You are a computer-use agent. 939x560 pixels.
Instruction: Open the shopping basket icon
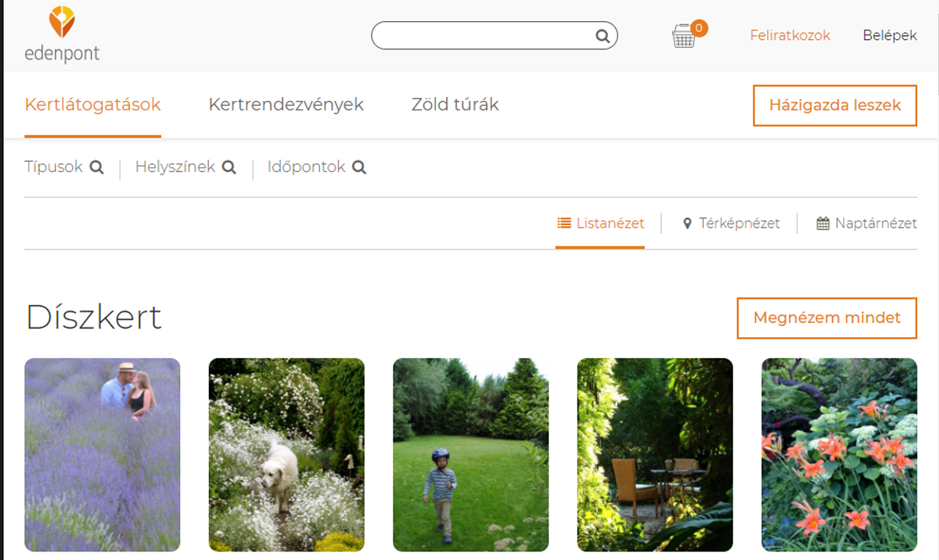pos(684,36)
